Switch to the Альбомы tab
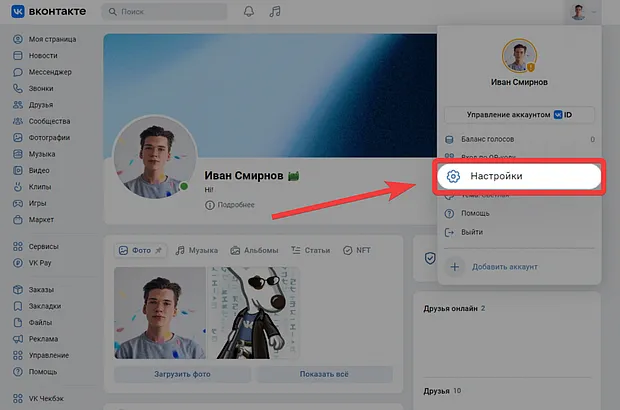 (x=254, y=250)
